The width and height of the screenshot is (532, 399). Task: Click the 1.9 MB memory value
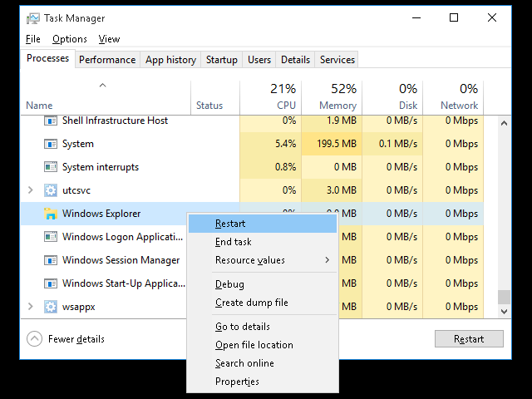pyautogui.click(x=342, y=121)
